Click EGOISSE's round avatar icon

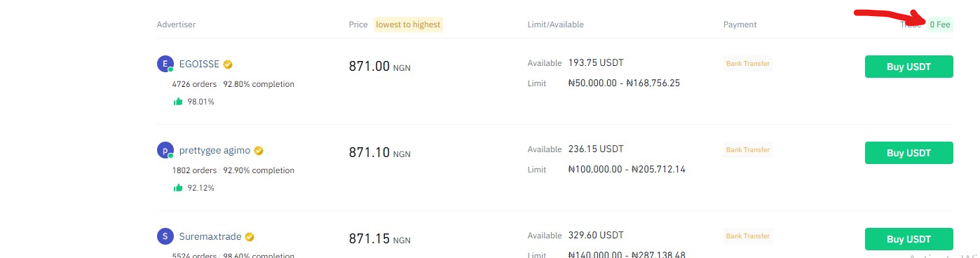[165, 64]
